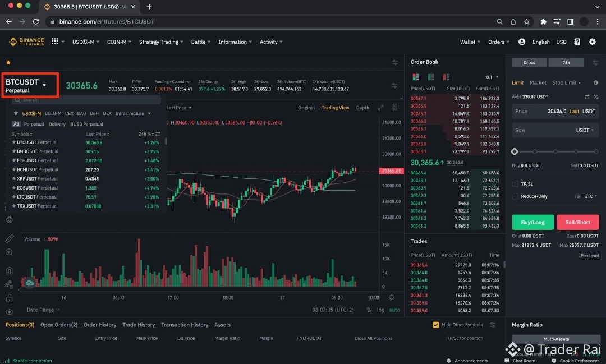Open the apps grid menu icon
Image resolution: width=606 pixels, height=364 pixels.
coord(55,42)
